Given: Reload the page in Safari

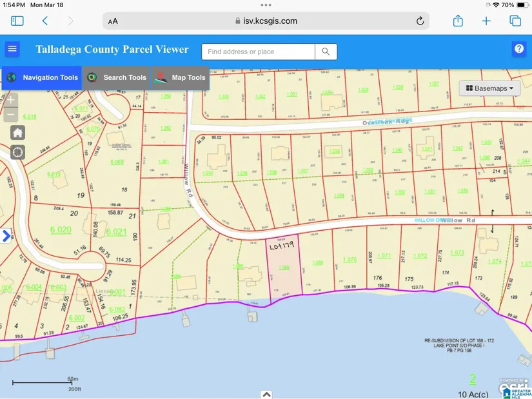Looking at the screenshot, I should click(420, 21).
